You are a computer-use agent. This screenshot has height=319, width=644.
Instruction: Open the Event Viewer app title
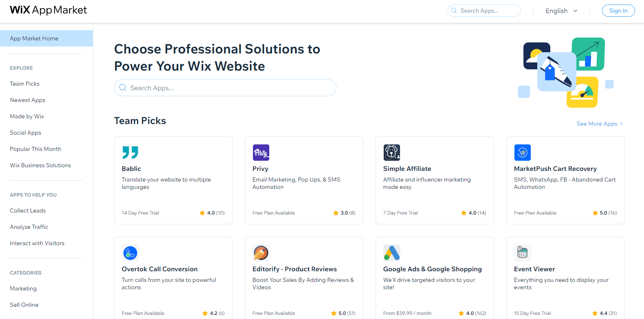coord(534,269)
